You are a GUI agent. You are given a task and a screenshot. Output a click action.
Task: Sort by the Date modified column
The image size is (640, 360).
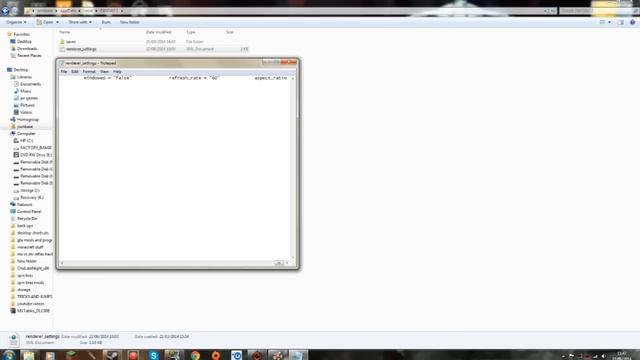pyautogui.click(x=159, y=32)
